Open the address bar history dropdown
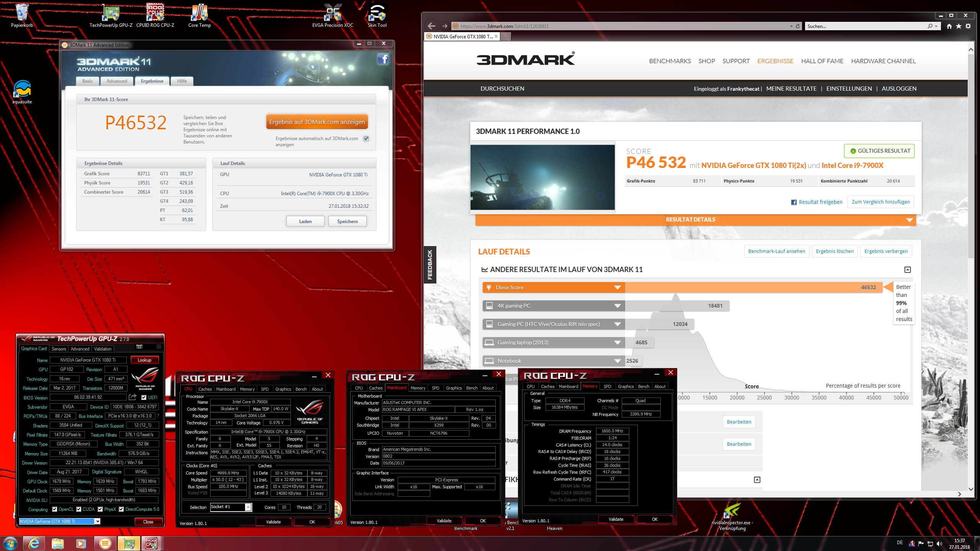This screenshot has height=551, width=980. click(x=791, y=26)
